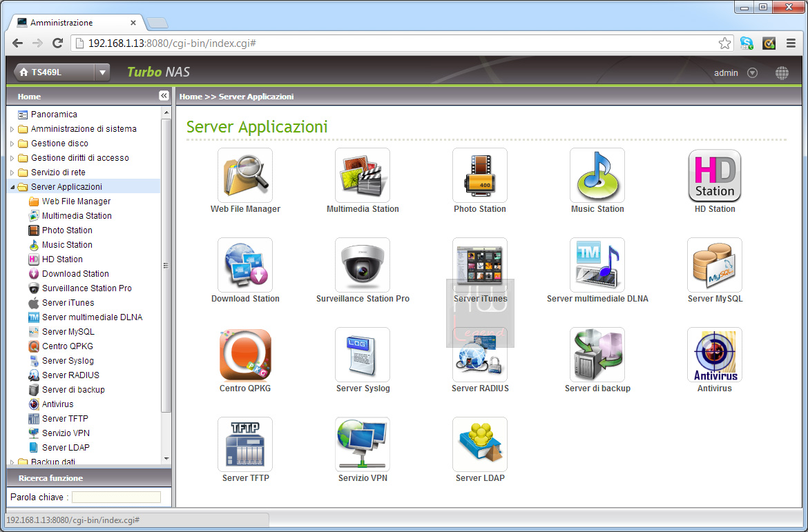Open the Web File Manager large icon
The height and width of the screenshot is (532, 808).
[x=245, y=175]
